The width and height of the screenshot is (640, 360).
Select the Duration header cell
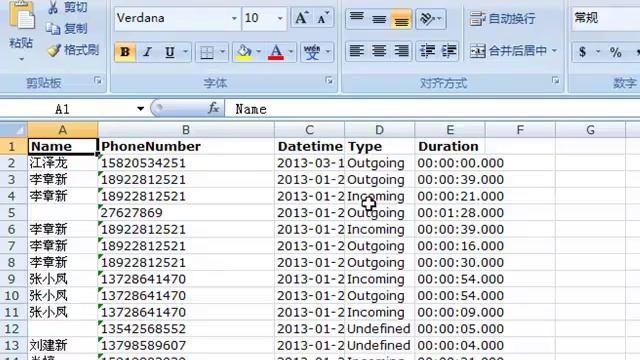point(450,147)
